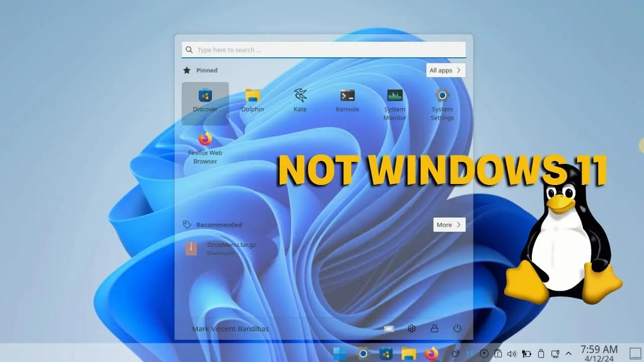Mute audio via the volume tray icon

[x=511, y=353]
